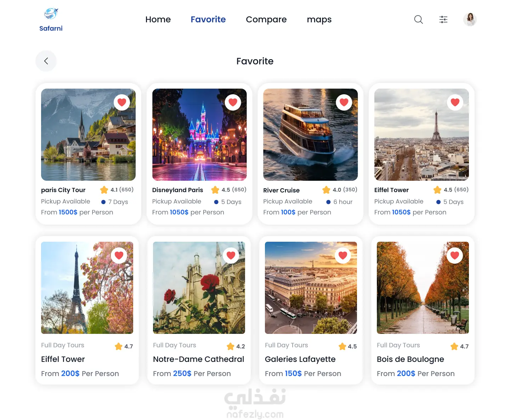Go back using the left chevron button
This screenshot has width=510, height=420.
pyautogui.click(x=46, y=61)
